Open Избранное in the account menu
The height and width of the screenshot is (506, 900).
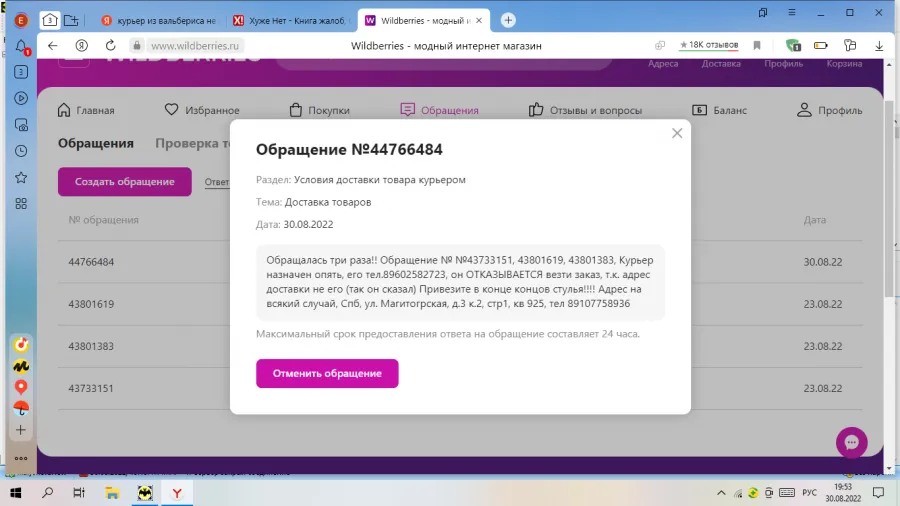click(202, 110)
